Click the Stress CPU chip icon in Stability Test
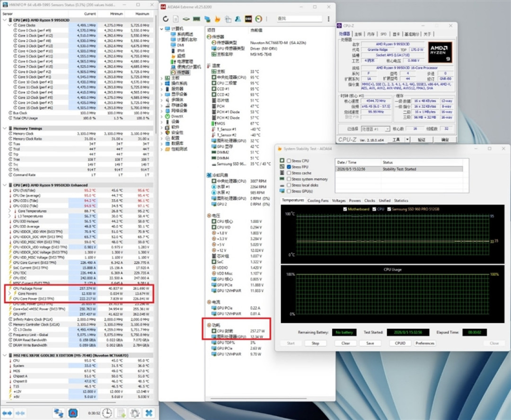Screen dimensions: 511x420 point(282,161)
